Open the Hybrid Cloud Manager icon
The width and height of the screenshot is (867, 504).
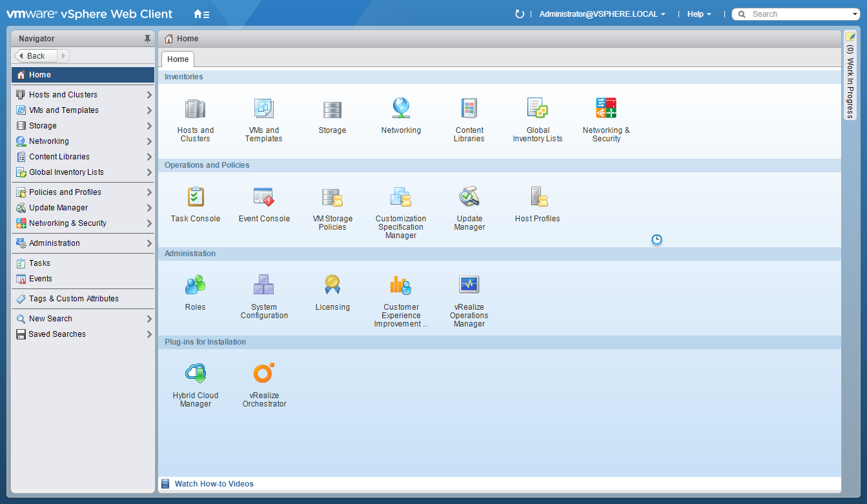tap(195, 374)
